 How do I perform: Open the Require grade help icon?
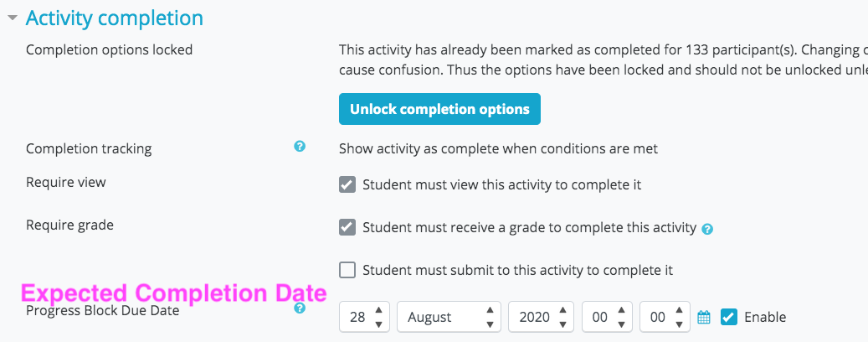[x=707, y=229]
